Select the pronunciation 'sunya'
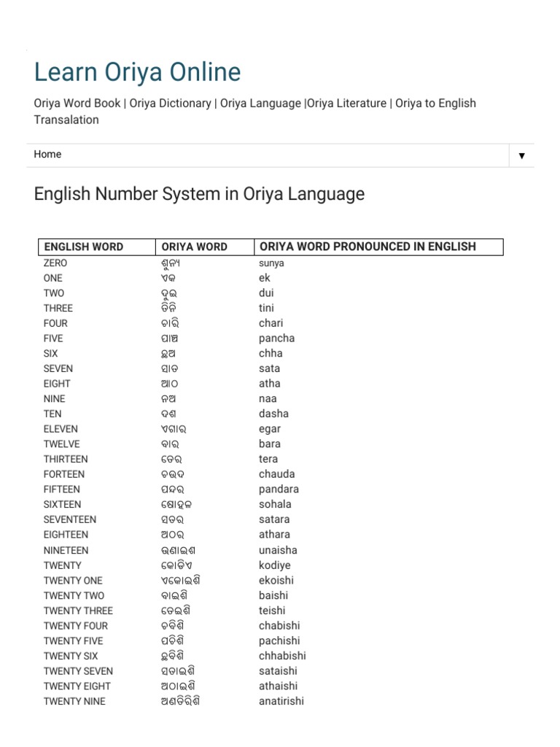 [271, 263]
